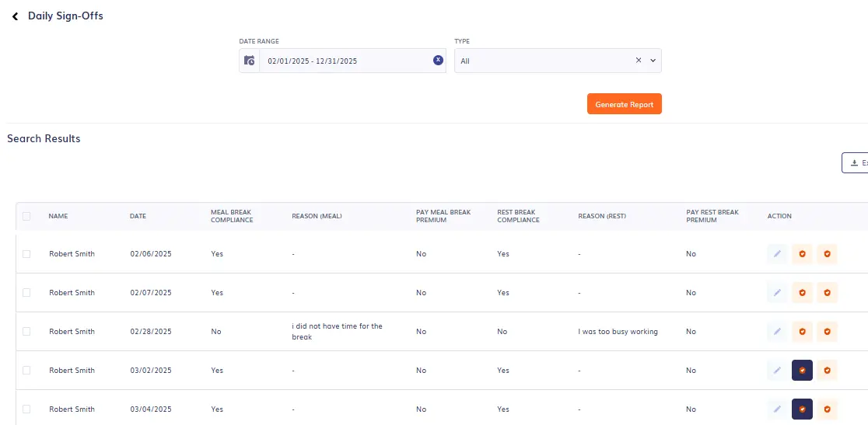This screenshot has width=868, height=425.
Task: Click the export button with the download icon
Action: 855,163
